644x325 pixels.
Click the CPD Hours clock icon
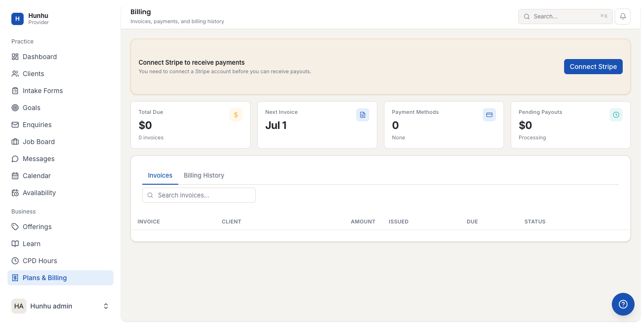pyautogui.click(x=15, y=261)
